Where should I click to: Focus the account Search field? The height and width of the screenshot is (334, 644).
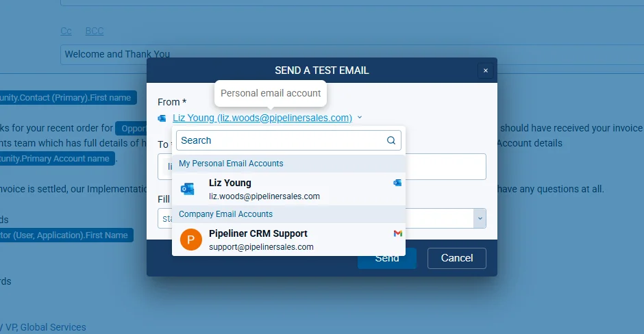(288, 140)
